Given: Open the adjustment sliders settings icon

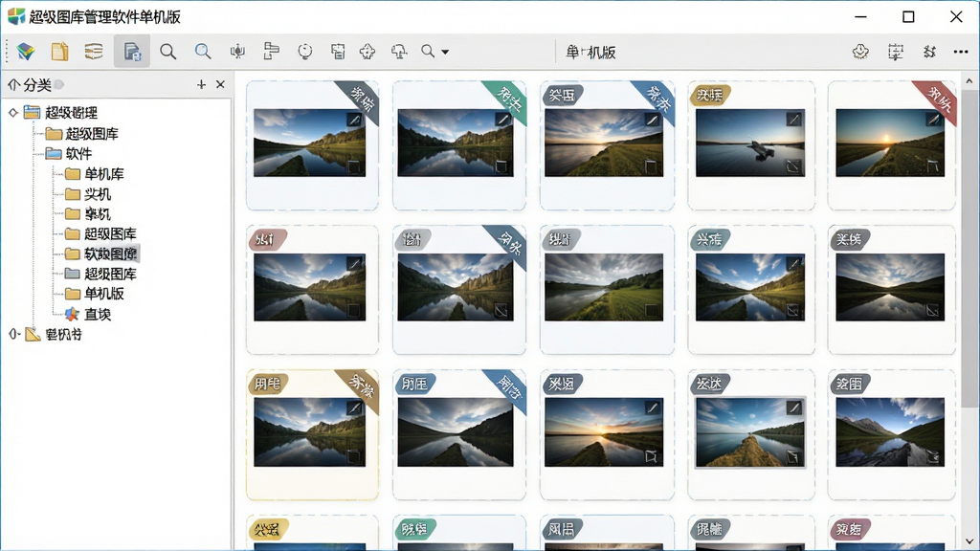Looking at the screenshot, I should click(x=929, y=52).
